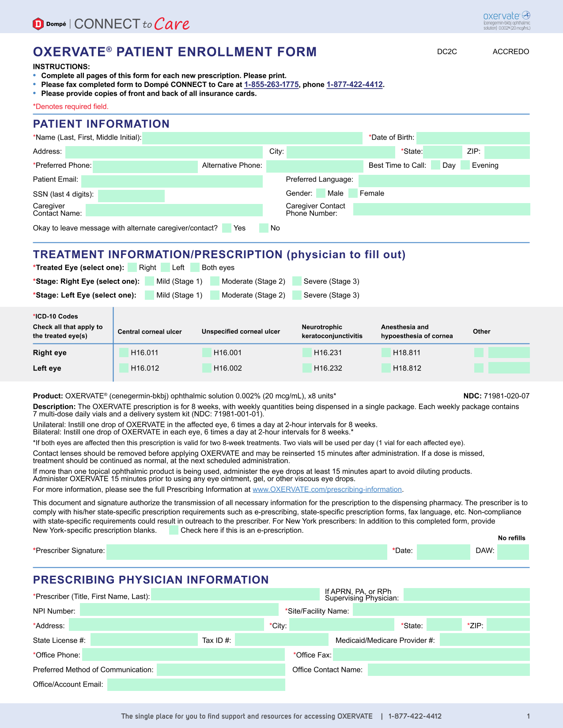Click the prescription Date field
This screenshot has width=563, height=728.
click(x=443, y=552)
